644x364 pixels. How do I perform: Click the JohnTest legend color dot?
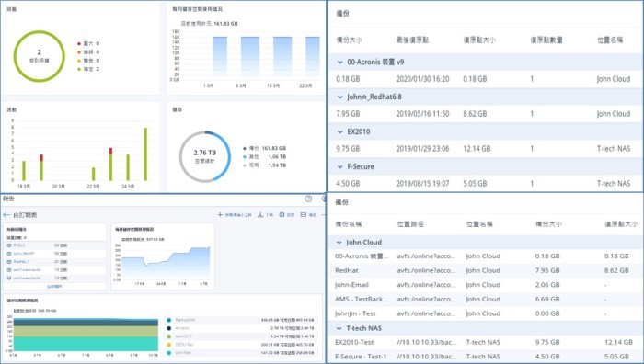[x=168, y=353]
